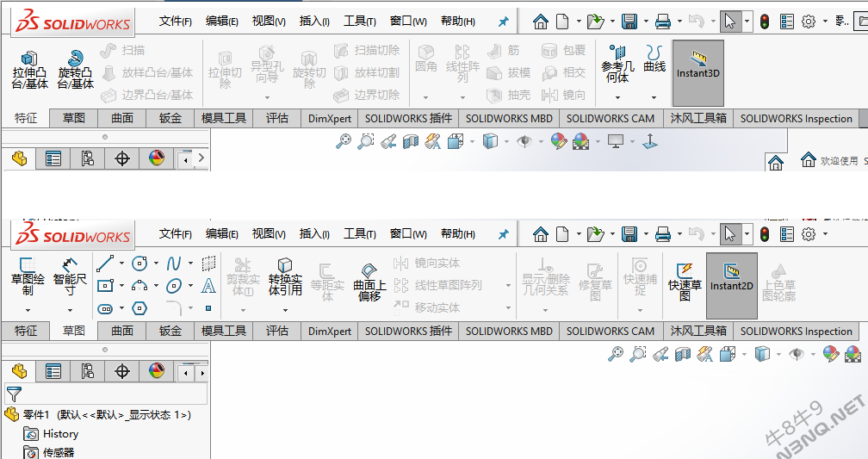
Task: Open 工具(T) menu in the Instant2D window
Action: coord(360,233)
